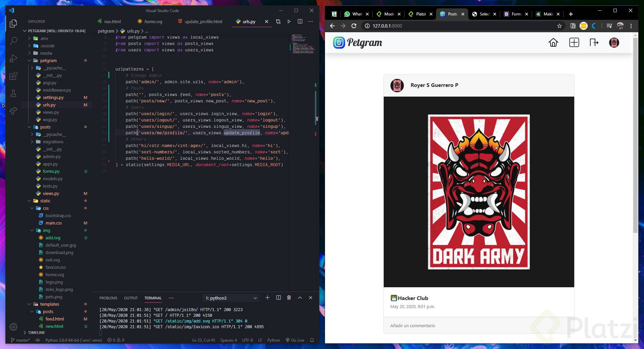Collapse the static folder
The height and width of the screenshot is (349, 644).
pos(45,201)
